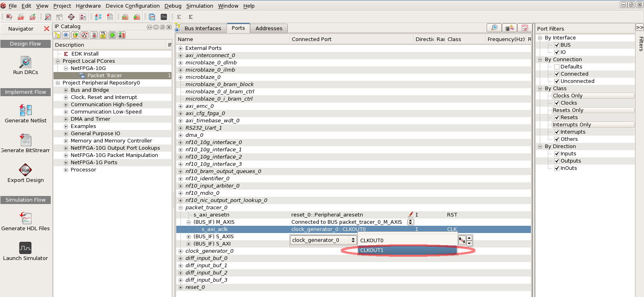Launch the Simulator icon
The image size is (644, 297).
coord(25,248)
